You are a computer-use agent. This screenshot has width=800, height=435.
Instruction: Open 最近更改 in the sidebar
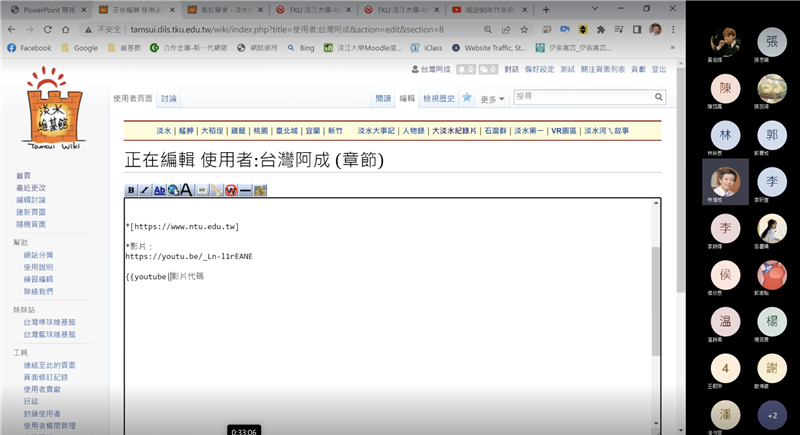pyautogui.click(x=30, y=188)
